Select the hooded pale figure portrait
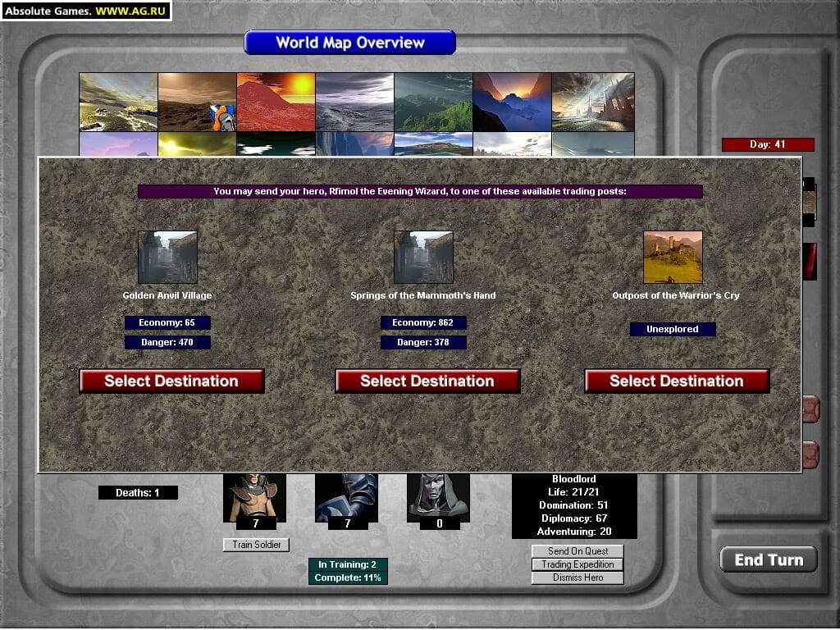 pos(438,496)
